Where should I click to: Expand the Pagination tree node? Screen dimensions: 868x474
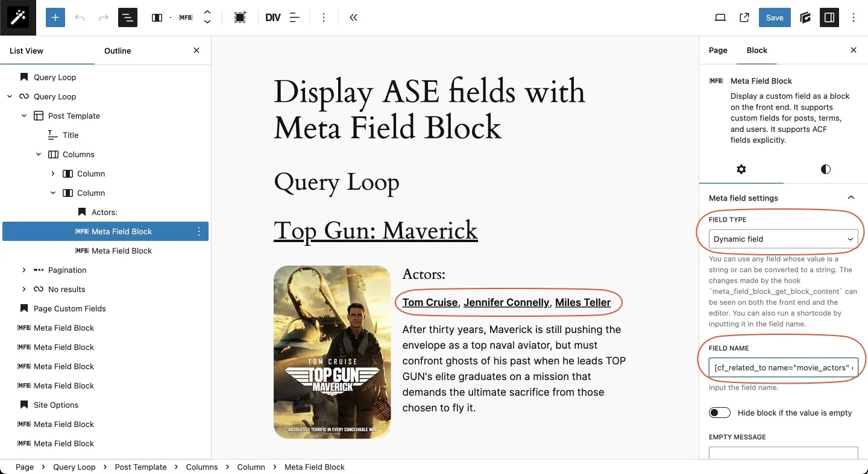pos(24,270)
